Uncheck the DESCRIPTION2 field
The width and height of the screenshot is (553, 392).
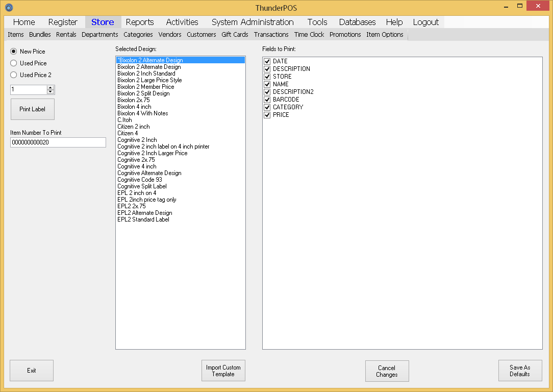tap(267, 92)
